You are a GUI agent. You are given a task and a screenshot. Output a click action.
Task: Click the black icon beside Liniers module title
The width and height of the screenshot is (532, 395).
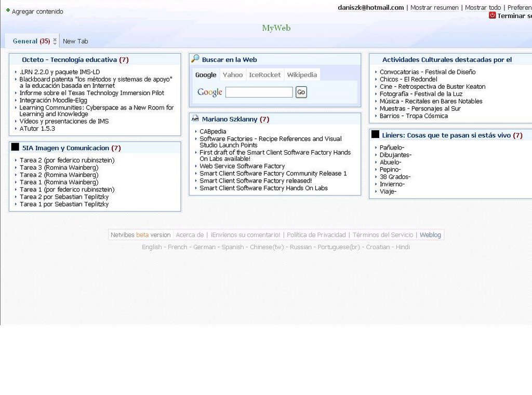point(375,134)
